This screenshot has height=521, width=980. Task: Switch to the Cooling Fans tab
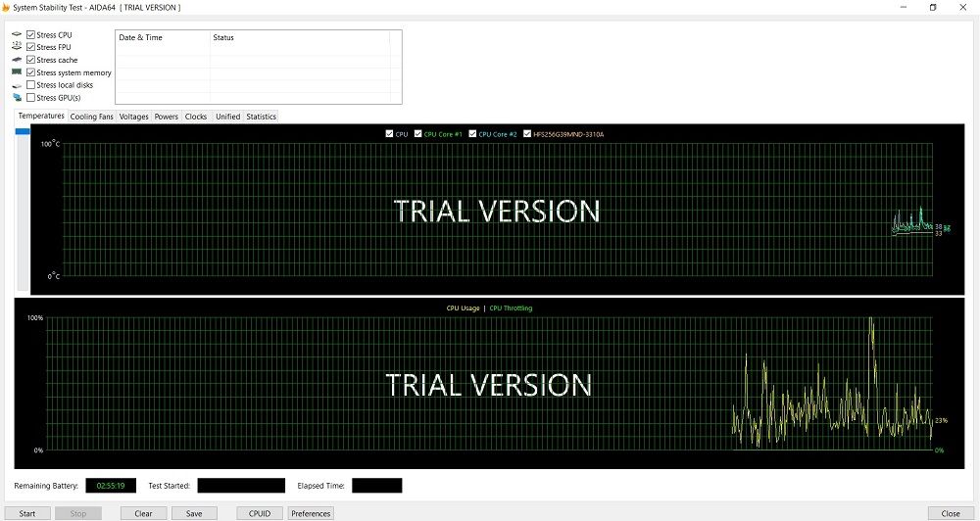click(92, 117)
